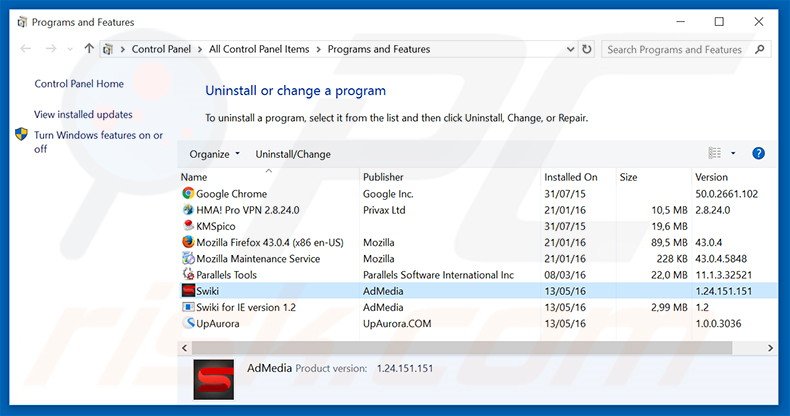Click the Google Chrome program icon
Viewport: 790px width, 416px height.
coord(188,193)
